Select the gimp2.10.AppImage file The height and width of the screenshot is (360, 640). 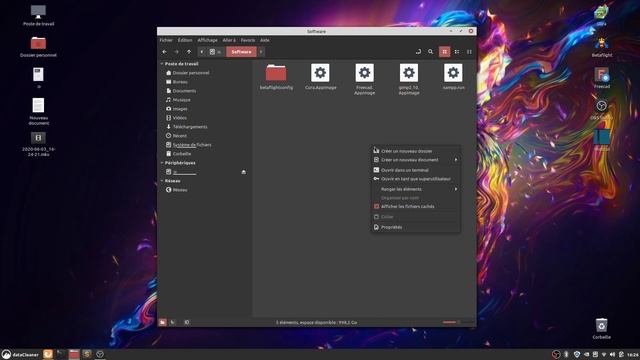point(409,79)
